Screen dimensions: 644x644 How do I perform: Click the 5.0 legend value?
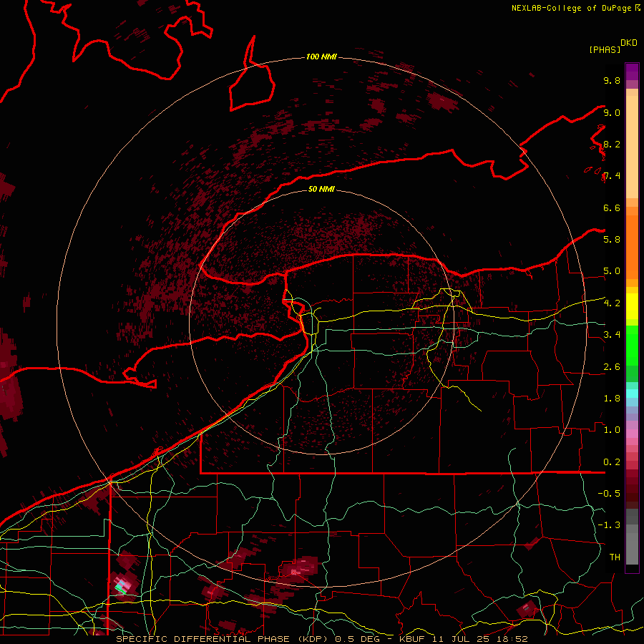coord(612,271)
